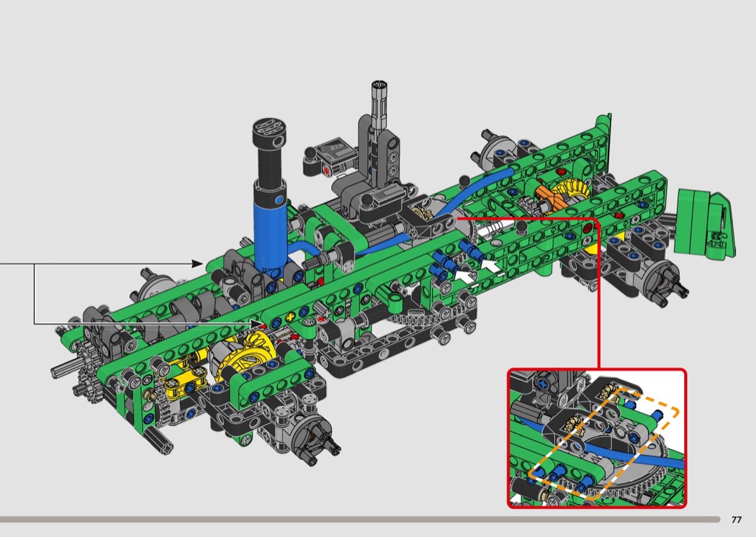This screenshot has width=756, height=537.
Task: Click the yellow plus symbol on the green beam
Action: point(291,317)
